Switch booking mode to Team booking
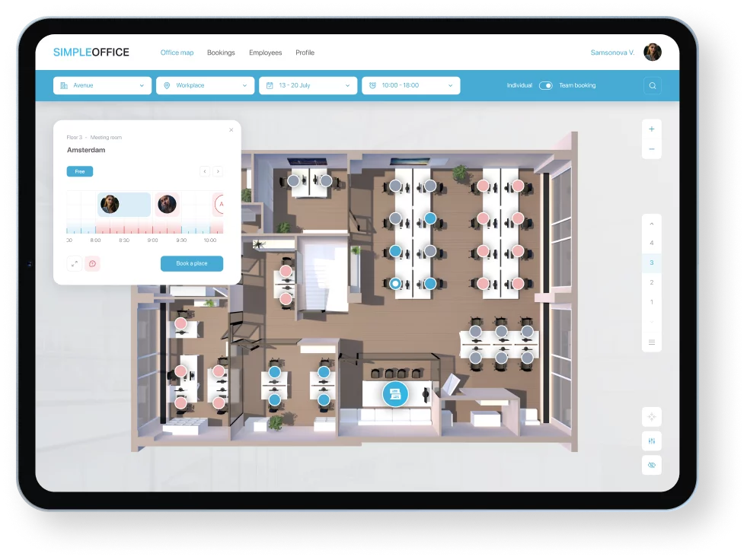Viewport: 747px width, 560px height. [x=547, y=86]
